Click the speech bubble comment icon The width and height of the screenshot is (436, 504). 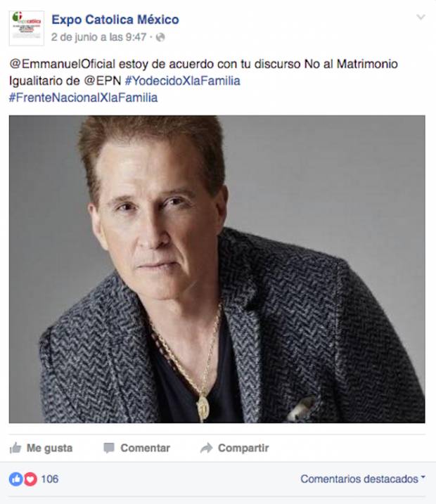109,448
